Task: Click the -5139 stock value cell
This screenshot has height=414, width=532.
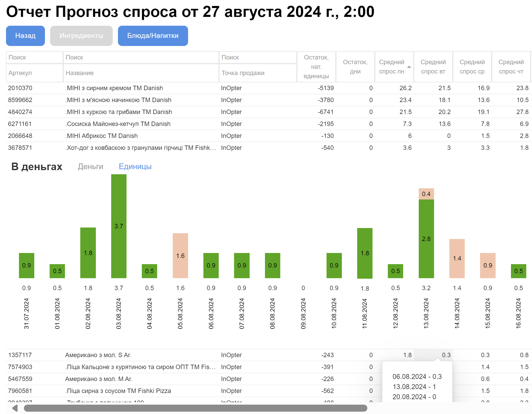Action: [316, 88]
